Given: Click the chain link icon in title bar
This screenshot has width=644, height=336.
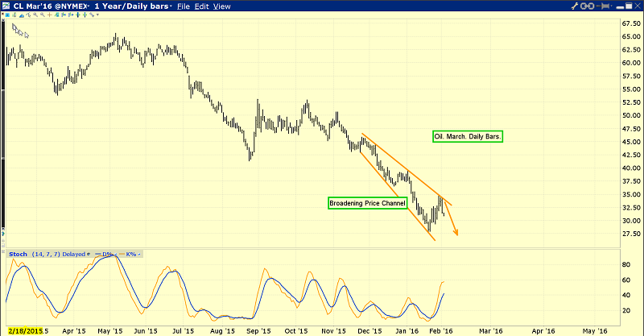Looking at the screenshot, I should (x=587, y=6).
